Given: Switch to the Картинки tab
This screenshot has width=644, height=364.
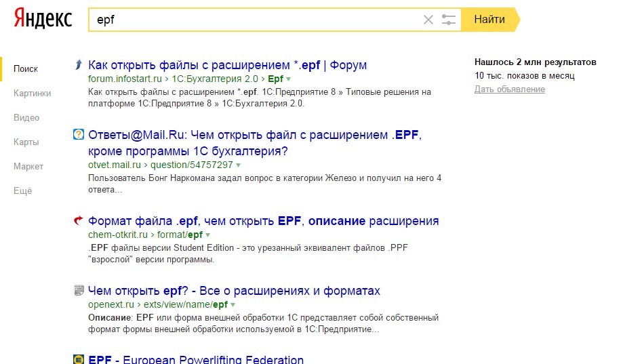Looking at the screenshot, I should [x=32, y=94].
